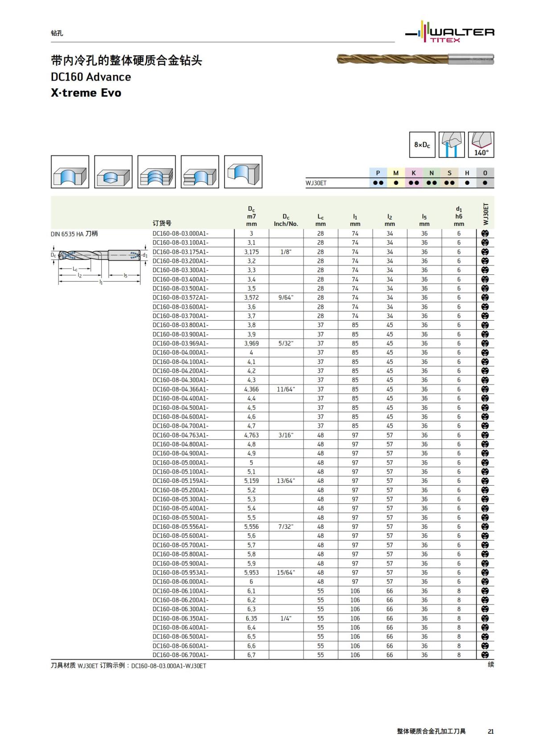Click the interrupted-cut grooved block hole icon
Viewport: 535px width, 756px height.
tap(200, 172)
